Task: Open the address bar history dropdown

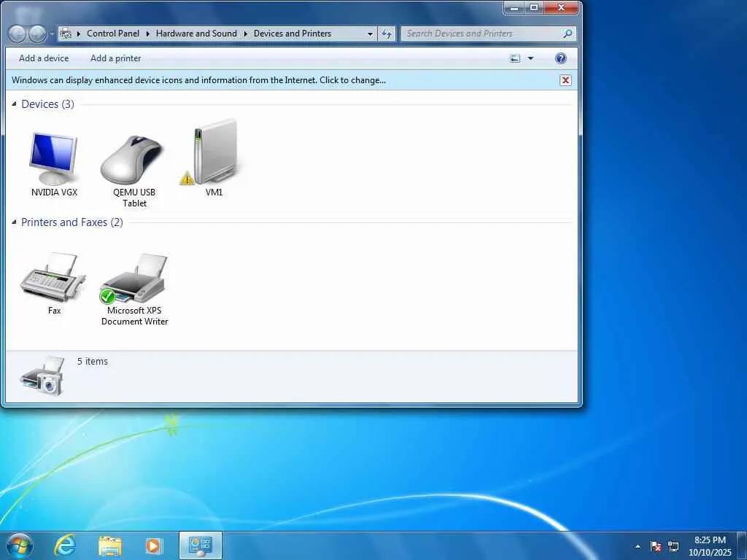Action: (370, 34)
